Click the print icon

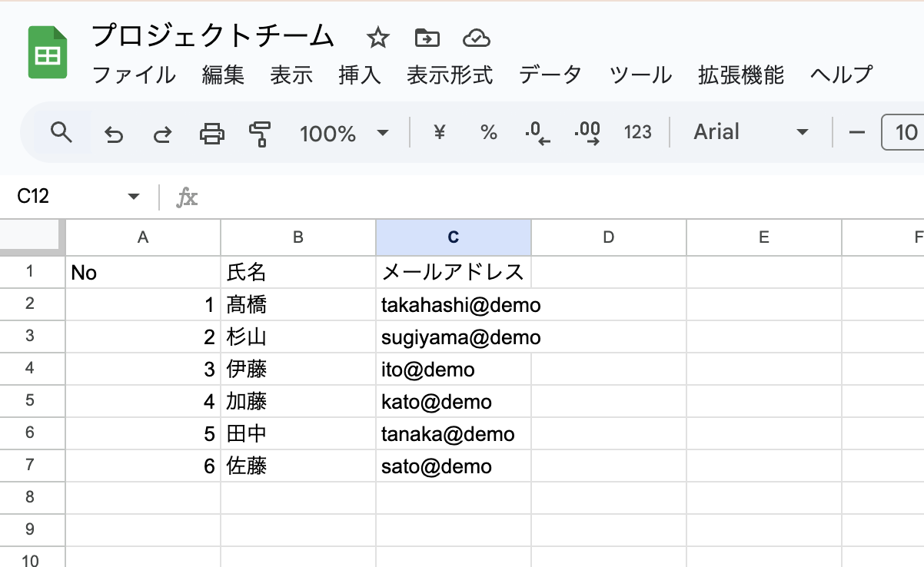click(x=211, y=134)
